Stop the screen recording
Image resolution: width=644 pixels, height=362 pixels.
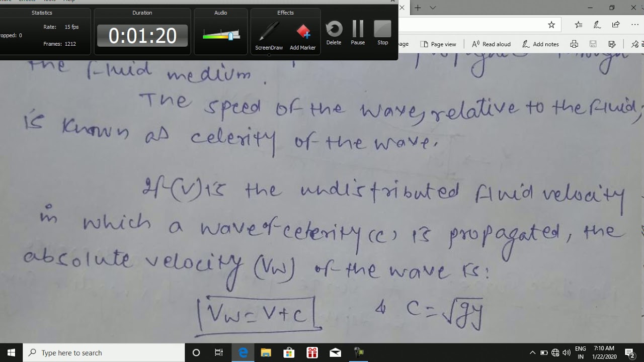pyautogui.click(x=382, y=33)
